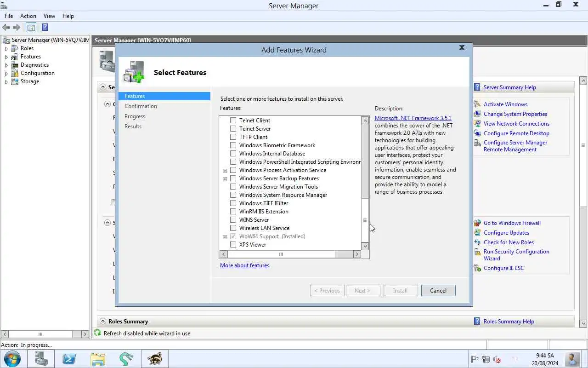
Task: Open the Help menu
Action: coord(68,16)
